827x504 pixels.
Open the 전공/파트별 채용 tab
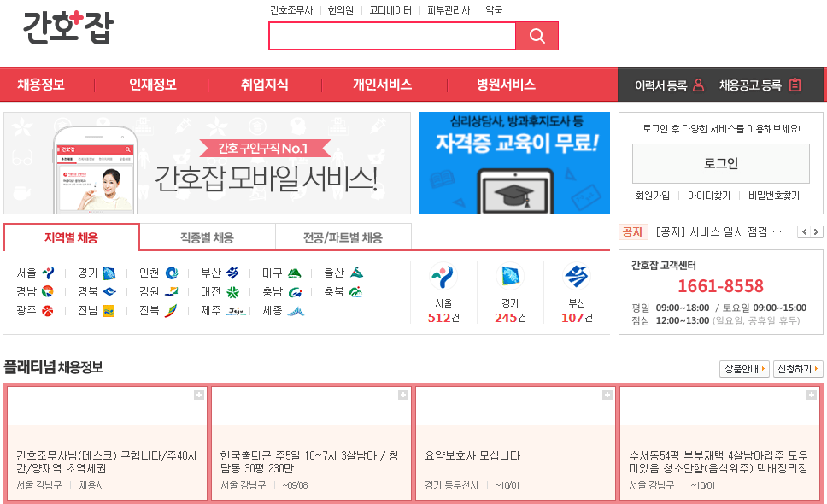click(343, 237)
